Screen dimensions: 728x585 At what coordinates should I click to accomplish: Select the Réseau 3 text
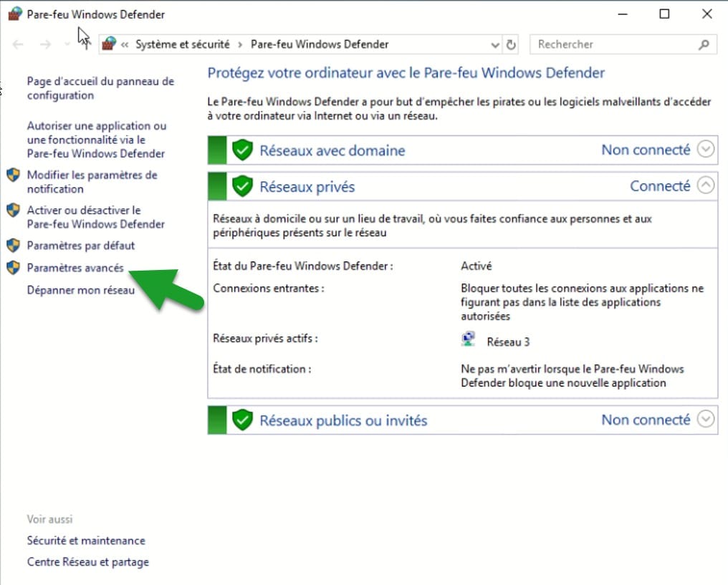pos(509,342)
